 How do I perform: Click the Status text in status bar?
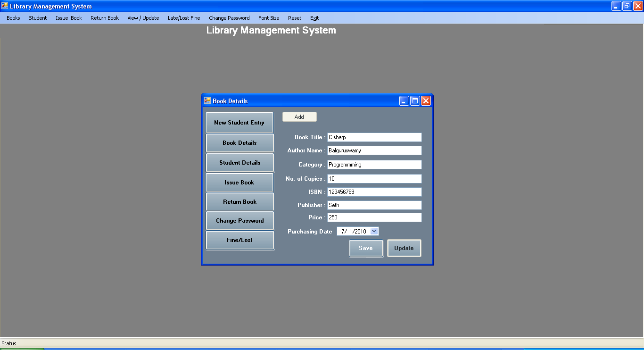click(9, 343)
